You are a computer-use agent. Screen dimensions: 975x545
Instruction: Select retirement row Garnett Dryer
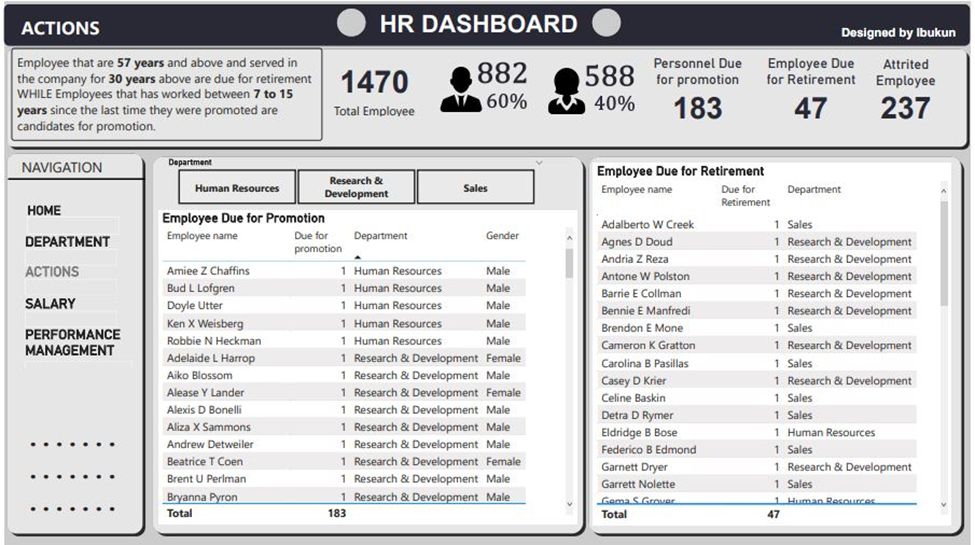(757, 467)
